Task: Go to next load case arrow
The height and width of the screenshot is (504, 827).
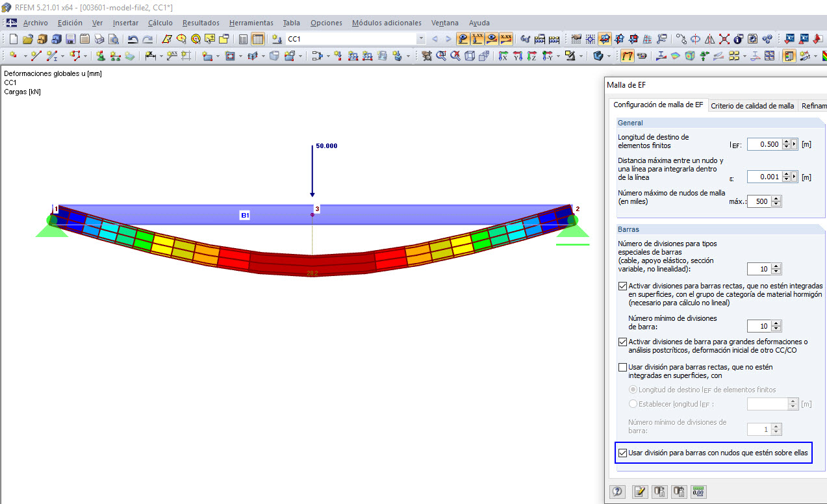Action: point(448,39)
